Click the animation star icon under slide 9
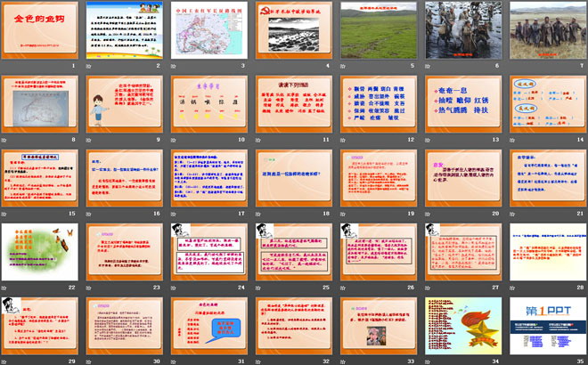This screenshot has width=588, height=365. click(x=89, y=140)
